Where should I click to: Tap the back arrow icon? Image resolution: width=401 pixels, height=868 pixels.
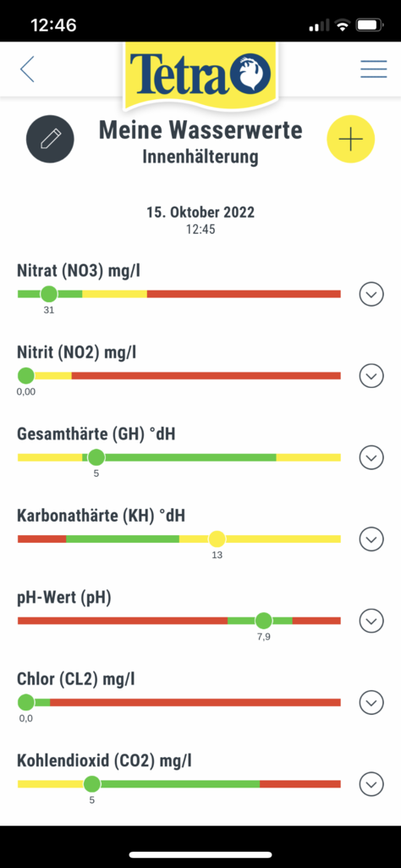27,69
